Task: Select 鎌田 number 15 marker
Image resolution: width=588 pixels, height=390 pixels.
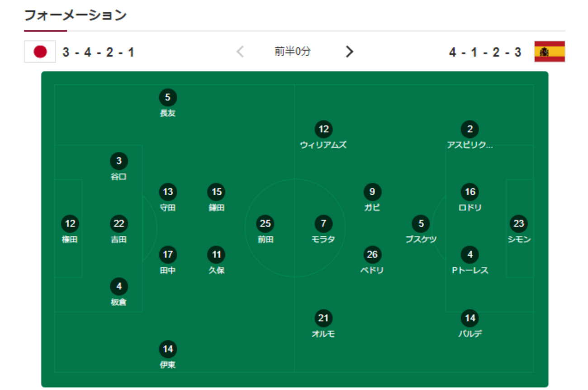Action: (217, 192)
